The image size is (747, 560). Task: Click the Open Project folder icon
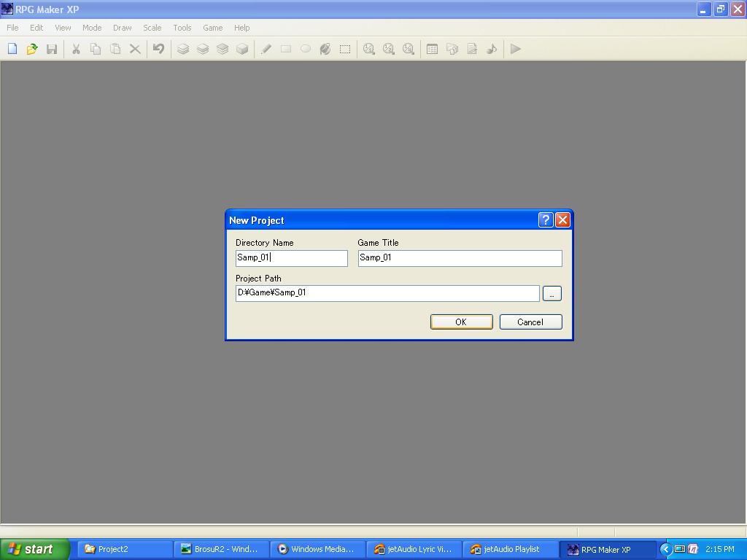coord(32,49)
